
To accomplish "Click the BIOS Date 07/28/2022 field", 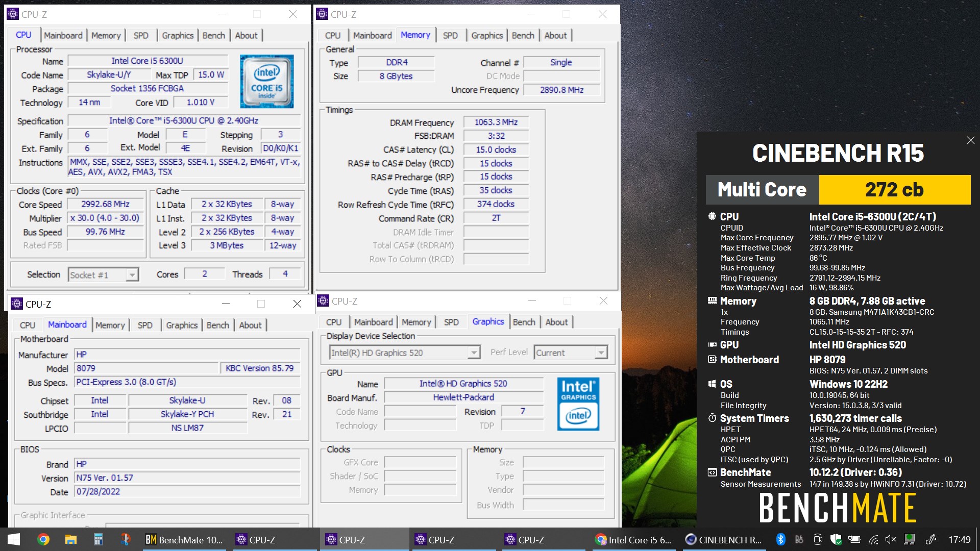I will coord(187,492).
